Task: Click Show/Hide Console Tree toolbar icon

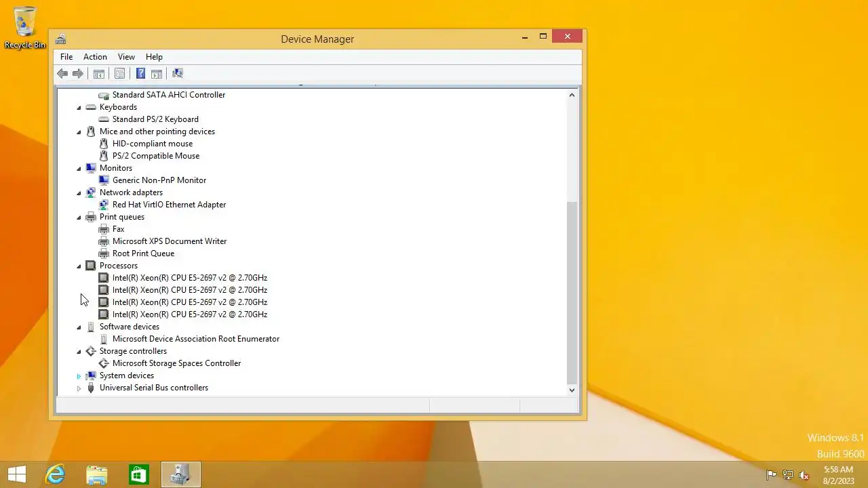Action: pyautogui.click(x=99, y=74)
